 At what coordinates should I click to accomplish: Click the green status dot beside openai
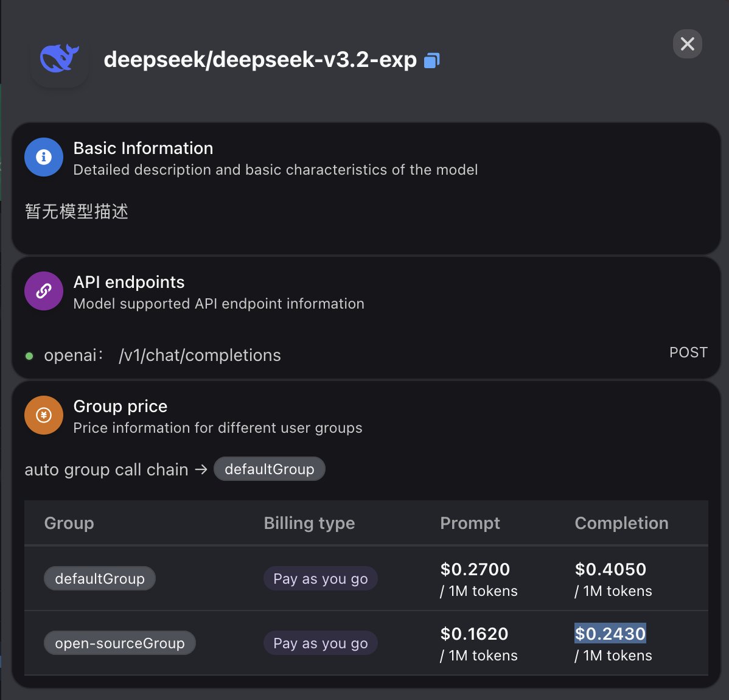[x=28, y=355]
